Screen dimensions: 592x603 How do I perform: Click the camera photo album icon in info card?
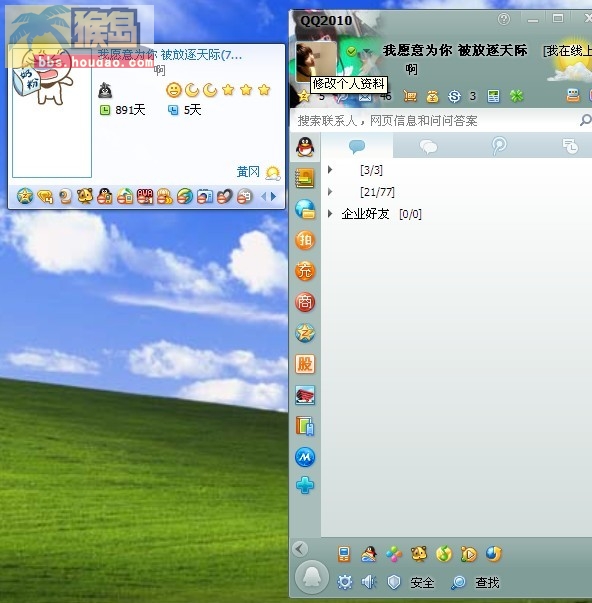pyautogui.click(x=205, y=197)
